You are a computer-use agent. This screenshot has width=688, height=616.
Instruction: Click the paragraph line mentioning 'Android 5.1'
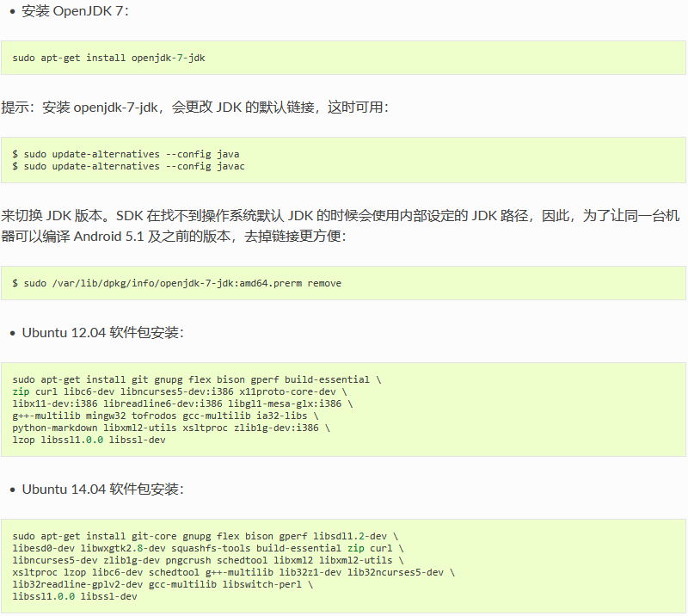pos(174,237)
